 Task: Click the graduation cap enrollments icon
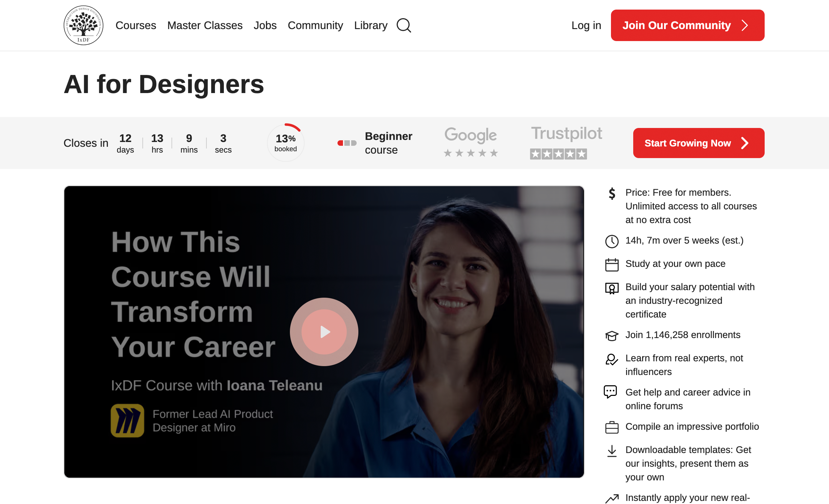pyautogui.click(x=612, y=336)
